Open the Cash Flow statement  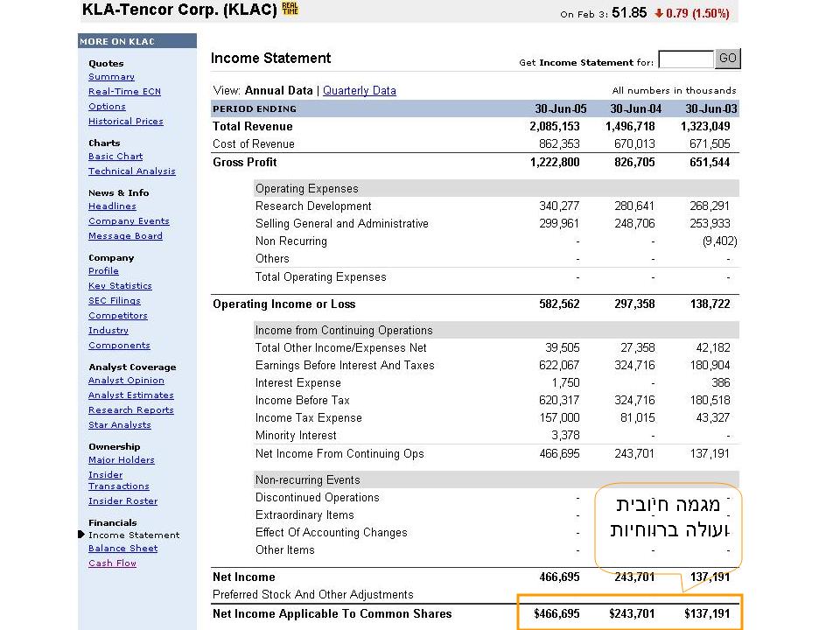tap(112, 563)
